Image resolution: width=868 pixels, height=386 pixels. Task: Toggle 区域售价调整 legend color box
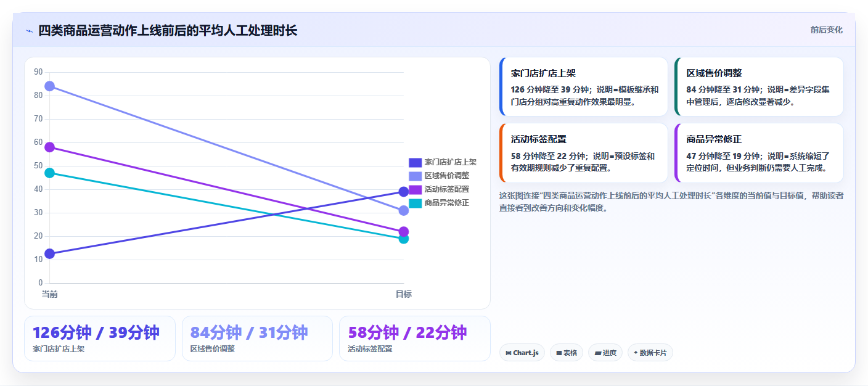415,176
